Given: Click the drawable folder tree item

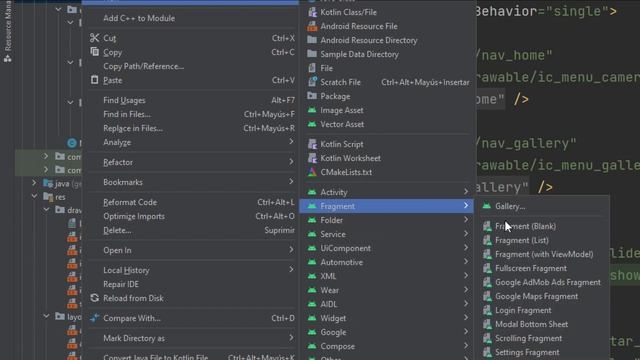Looking at the screenshot, I should pos(68,210).
